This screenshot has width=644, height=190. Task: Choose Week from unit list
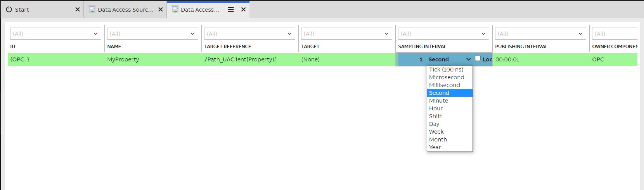pyautogui.click(x=450, y=132)
